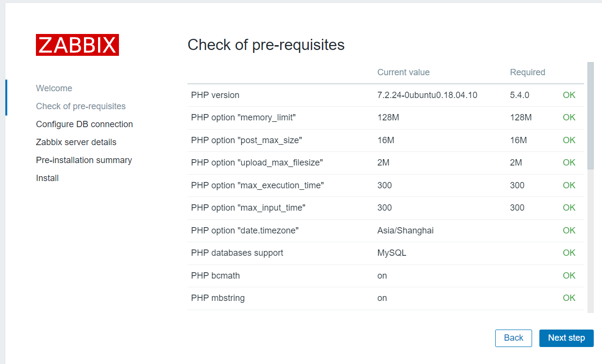This screenshot has height=364, width=602.
Task: Select Install step in sidebar
Action: tap(47, 178)
